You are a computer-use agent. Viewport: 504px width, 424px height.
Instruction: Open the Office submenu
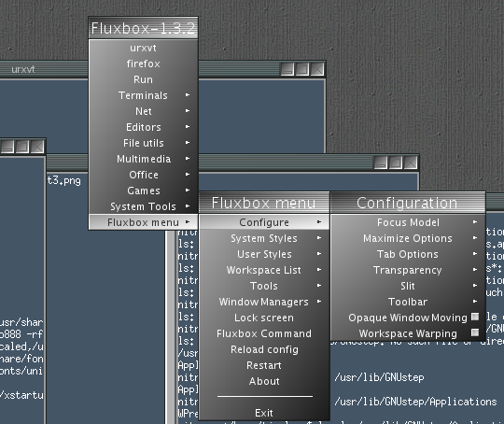click(143, 175)
